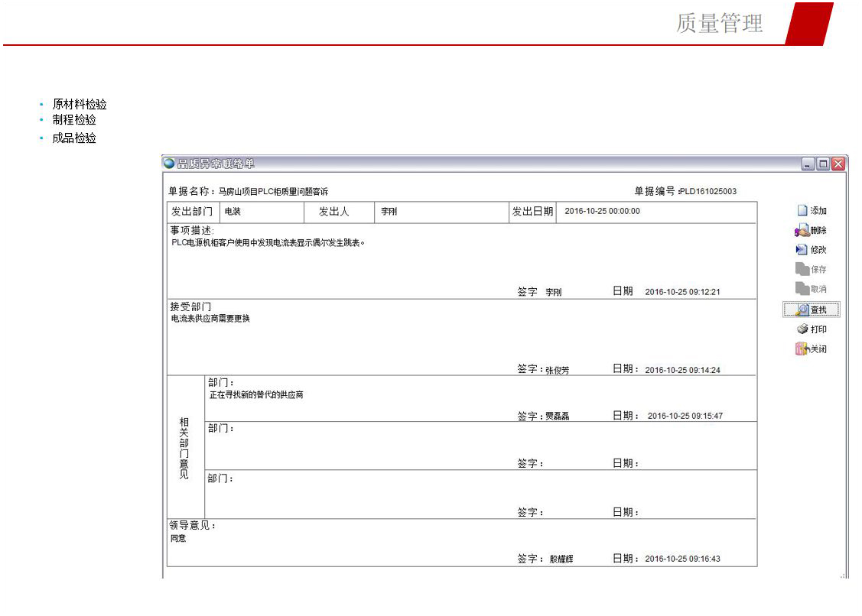Image resolution: width=862 pixels, height=616 pixels.
Task: Click the window title bar globe icon
Action: click(169, 164)
